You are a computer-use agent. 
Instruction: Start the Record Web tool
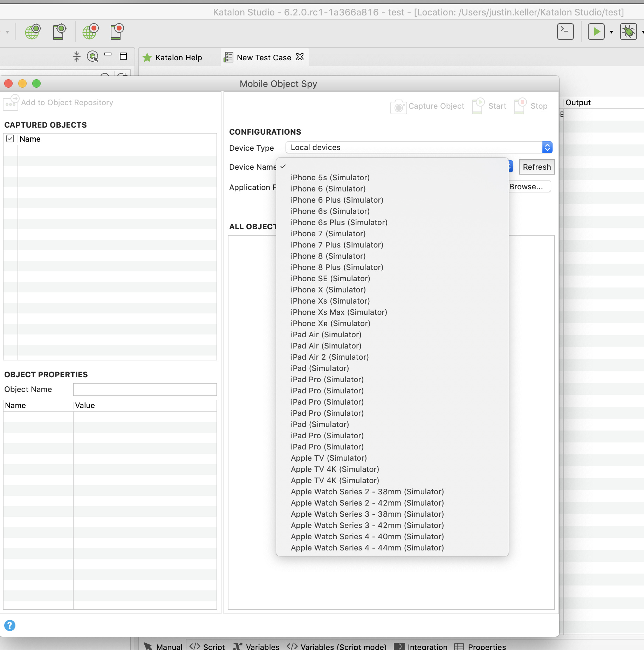click(90, 32)
